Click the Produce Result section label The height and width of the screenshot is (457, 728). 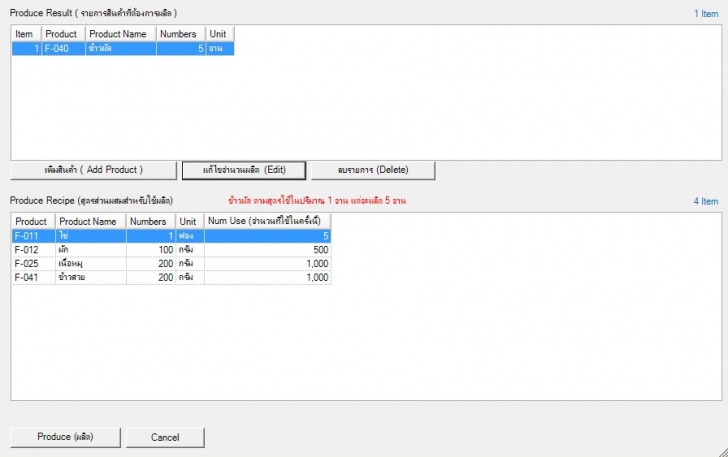tap(93, 13)
